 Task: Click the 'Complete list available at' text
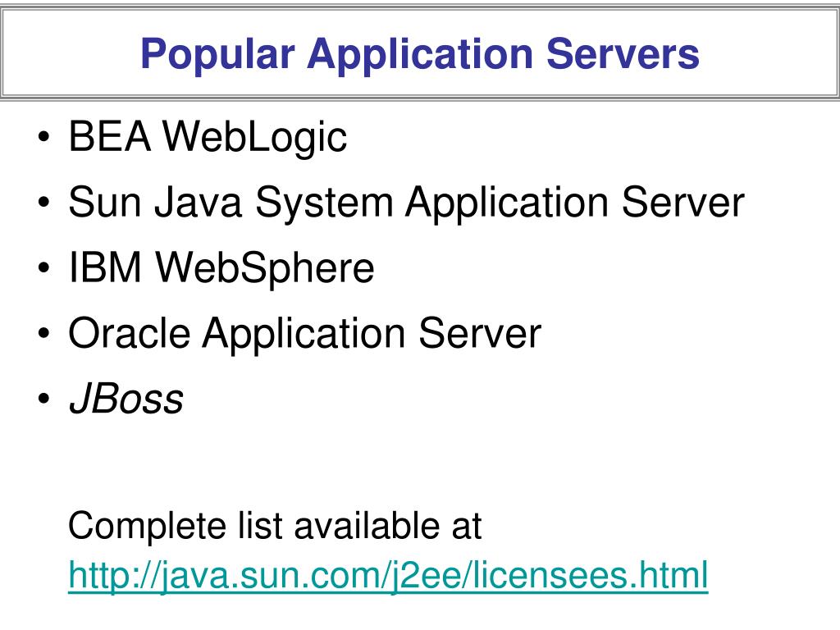coord(275,526)
